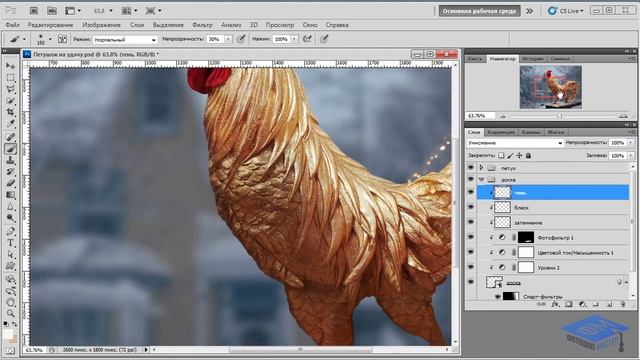Show more workspaces double-arrow button
This screenshot has height=360, width=640.
pos(529,11)
